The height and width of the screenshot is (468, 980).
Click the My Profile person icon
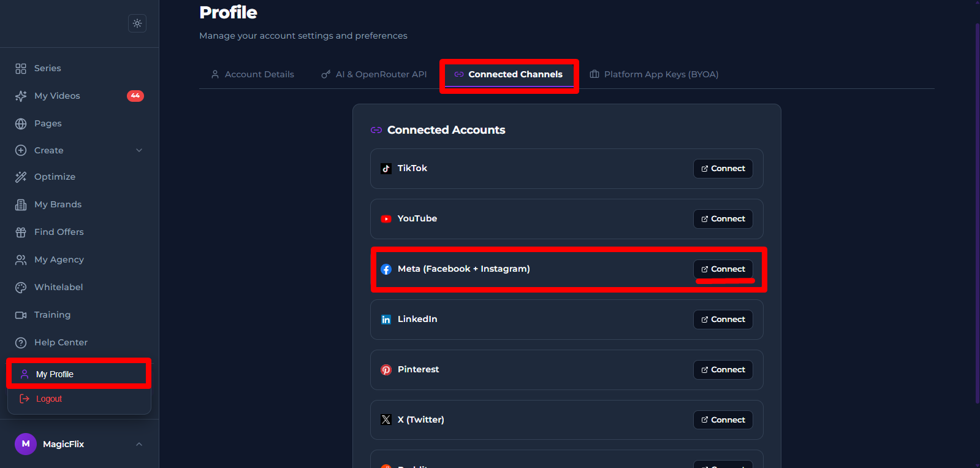click(25, 374)
